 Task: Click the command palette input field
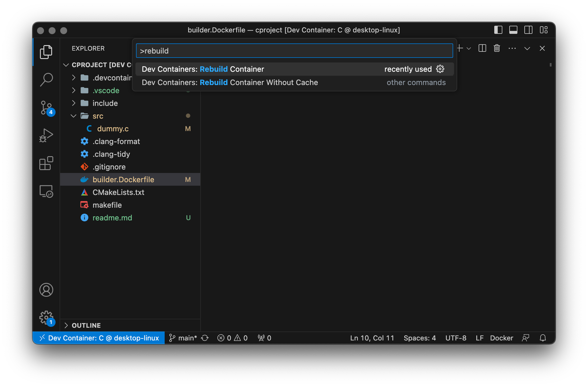pos(294,51)
